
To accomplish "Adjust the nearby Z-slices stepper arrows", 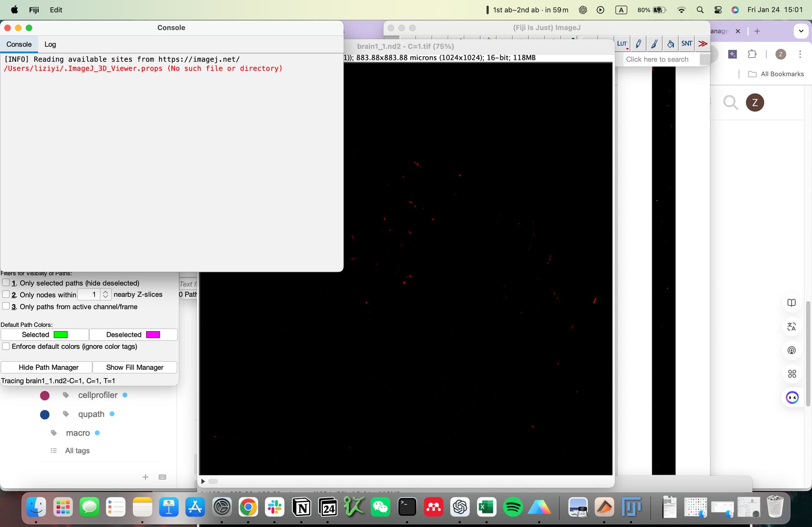I will [106, 294].
